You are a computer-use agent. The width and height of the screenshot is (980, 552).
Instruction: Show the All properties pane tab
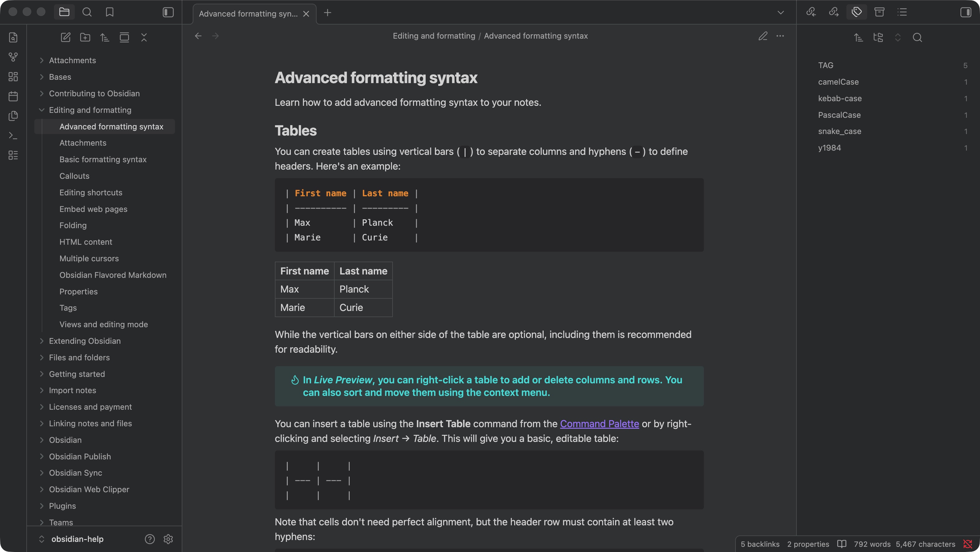pyautogui.click(x=879, y=12)
